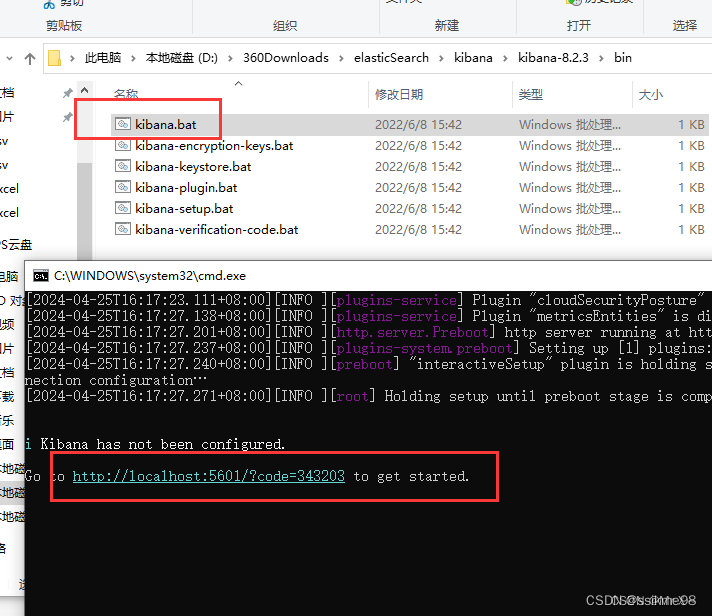Select kibana-verification-code.bat file name
Image resolution: width=712 pixels, height=616 pixels.
[217, 229]
